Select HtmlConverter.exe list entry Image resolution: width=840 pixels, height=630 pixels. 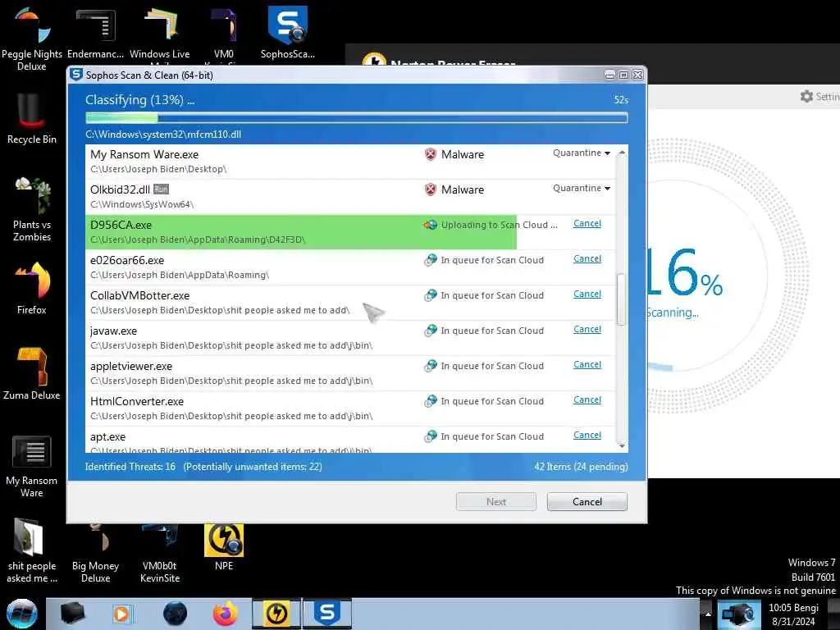(x=350, y=409)
